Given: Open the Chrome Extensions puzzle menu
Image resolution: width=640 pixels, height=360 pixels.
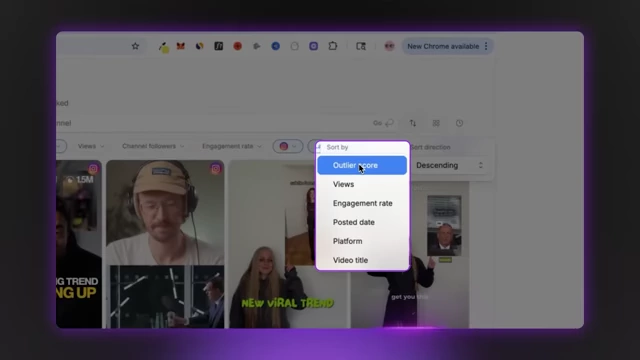Looking at the screenshot, I should click(x=333, y=46).
